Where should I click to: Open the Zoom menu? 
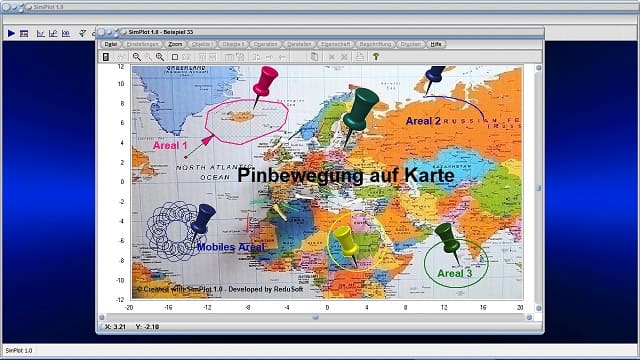point(175,44)
